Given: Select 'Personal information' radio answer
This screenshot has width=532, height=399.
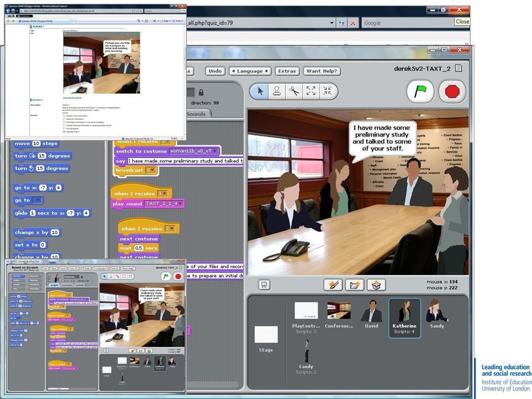Looking at the screenshot, I should 64,119.
